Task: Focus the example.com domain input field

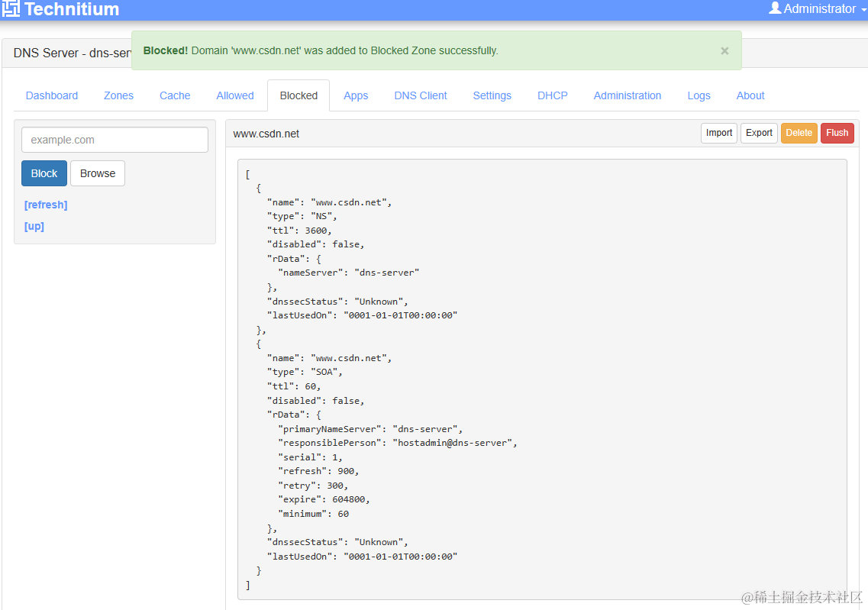Action: pos(115,140)
